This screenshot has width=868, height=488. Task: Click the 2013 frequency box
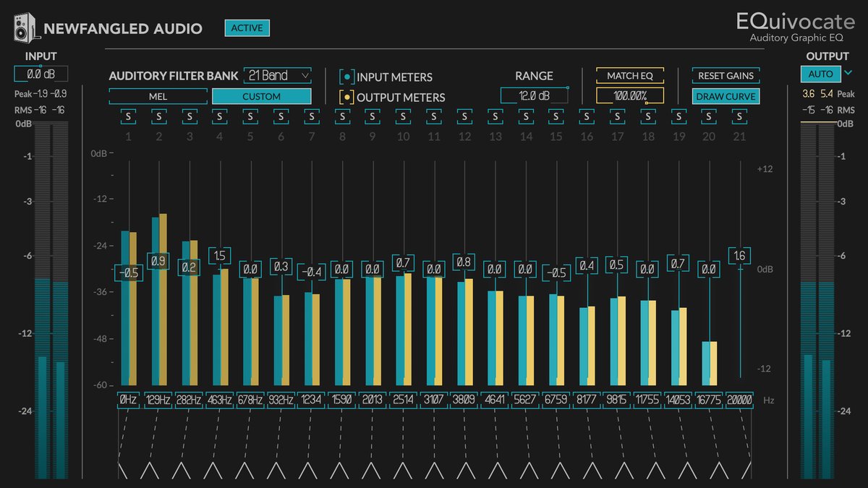coord(373,400)
